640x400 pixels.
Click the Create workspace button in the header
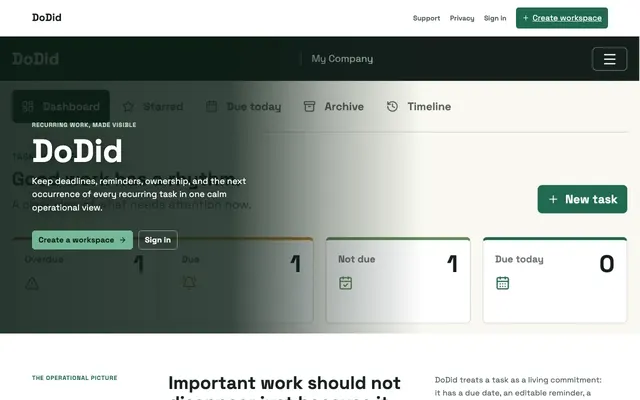tap(562, 18)
